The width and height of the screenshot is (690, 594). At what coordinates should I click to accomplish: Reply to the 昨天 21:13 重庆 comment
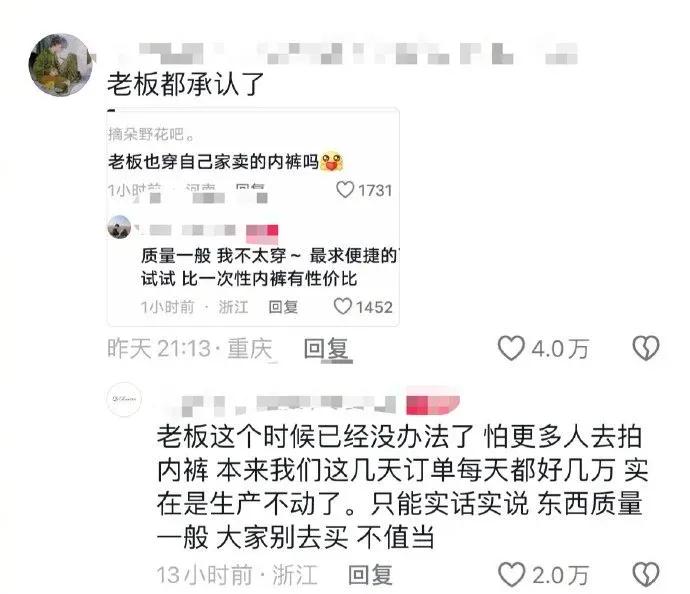pyautogui.click(x=328, y=349)
